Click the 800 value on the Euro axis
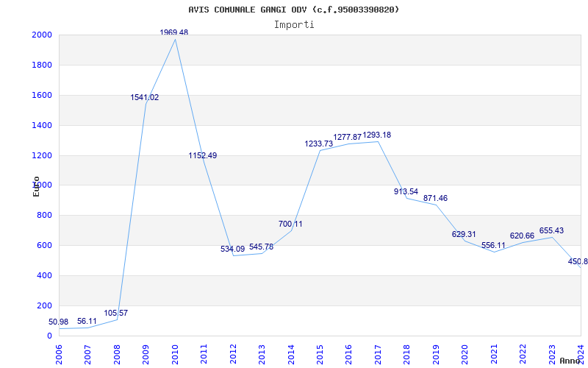This screenshot has height=368, width=588. point(44,216)
